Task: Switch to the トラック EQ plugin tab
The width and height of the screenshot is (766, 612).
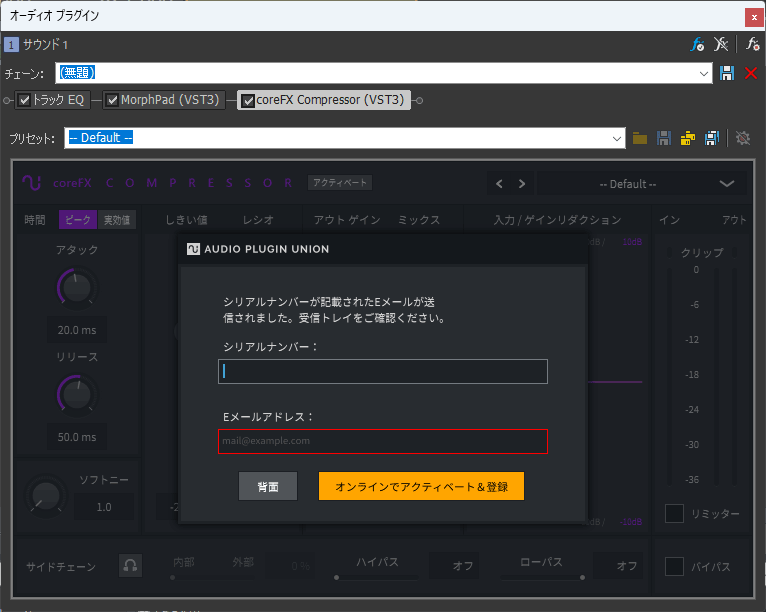Action: point(60,100)
